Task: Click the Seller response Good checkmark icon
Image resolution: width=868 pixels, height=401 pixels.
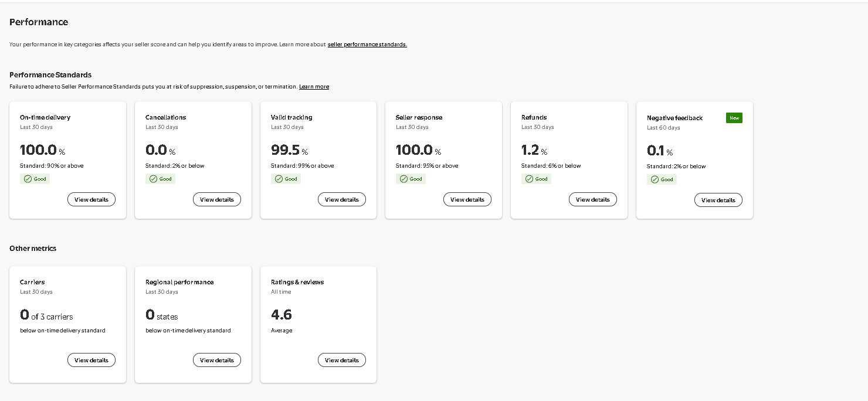Action: coord(404,179)
